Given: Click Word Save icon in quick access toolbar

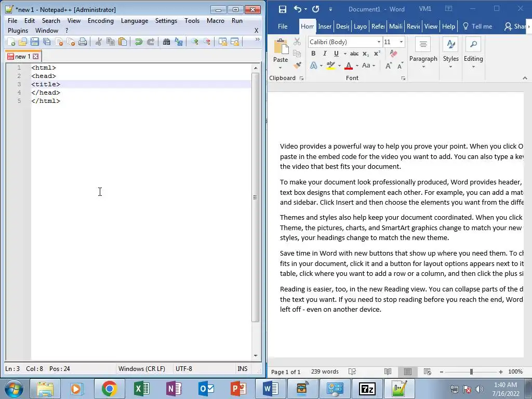Looking at the screenshot, I should click(282, 9).
